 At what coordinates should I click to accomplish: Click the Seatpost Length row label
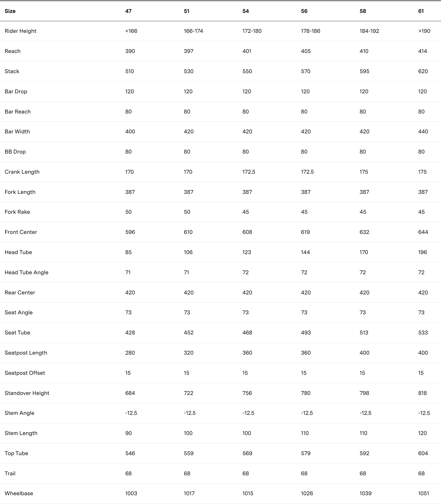[x=26, y=353]
